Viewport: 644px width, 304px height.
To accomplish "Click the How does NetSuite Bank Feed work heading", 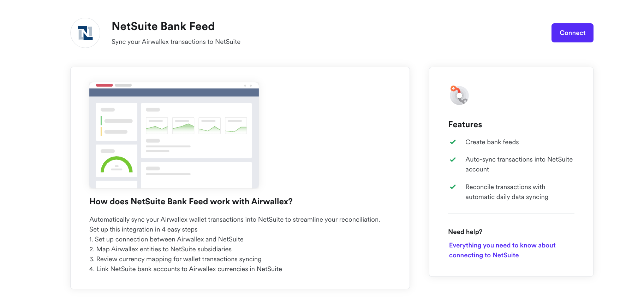I will 191,201.
